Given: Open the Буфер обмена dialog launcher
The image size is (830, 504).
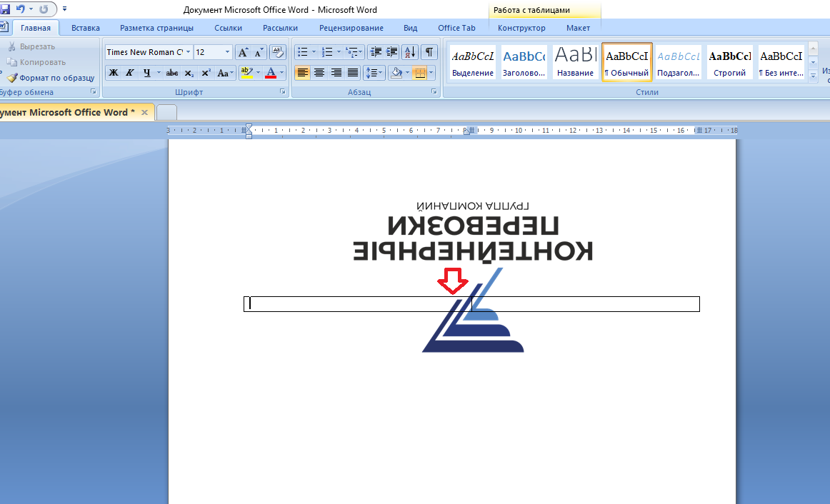Looking at the screenshot, I should pyautogui.click(x=94, y=91).
